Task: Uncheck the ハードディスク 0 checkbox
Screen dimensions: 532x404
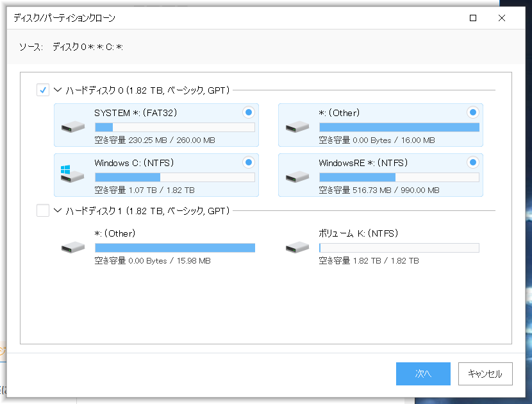Action: pyautogui.click(x=43, y=90)
